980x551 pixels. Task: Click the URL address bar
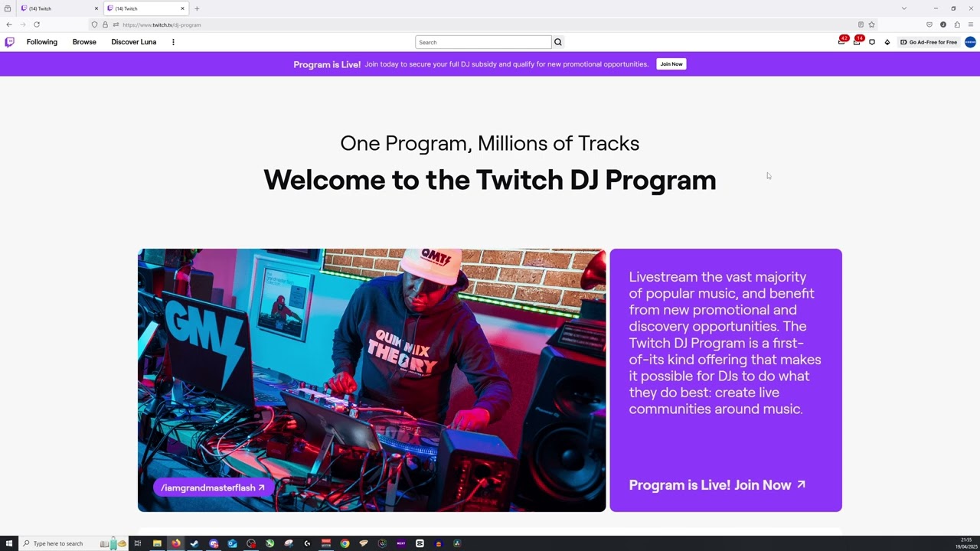click(482, 24)
